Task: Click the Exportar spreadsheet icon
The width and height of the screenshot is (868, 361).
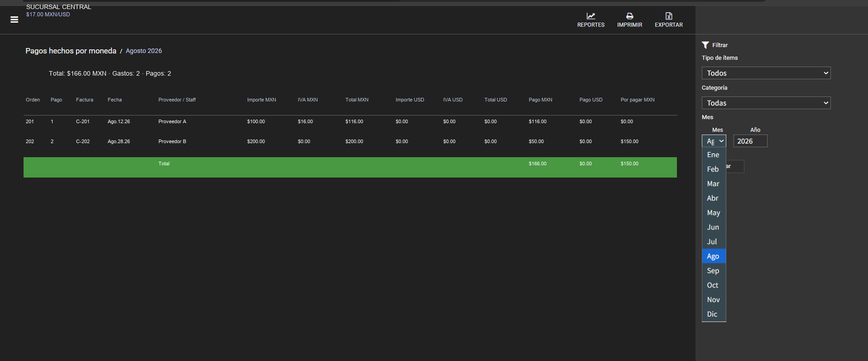Action: [669, 16]
